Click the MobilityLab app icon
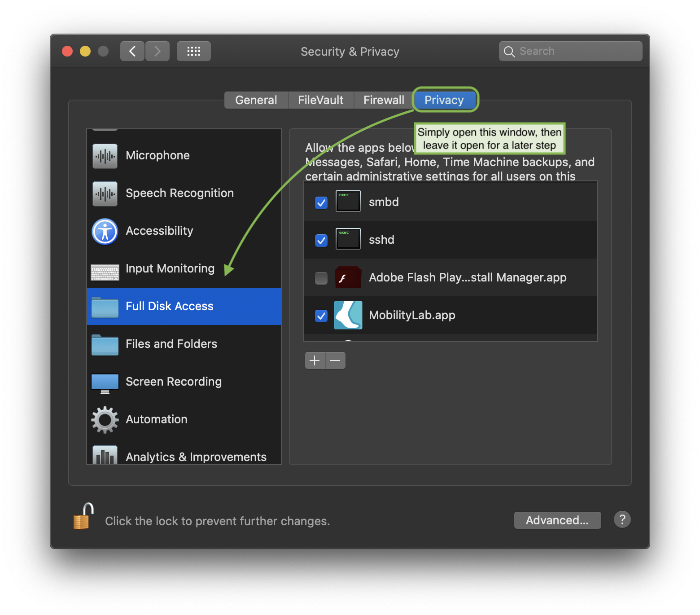 pyautogui.click(x=348, y=315)
